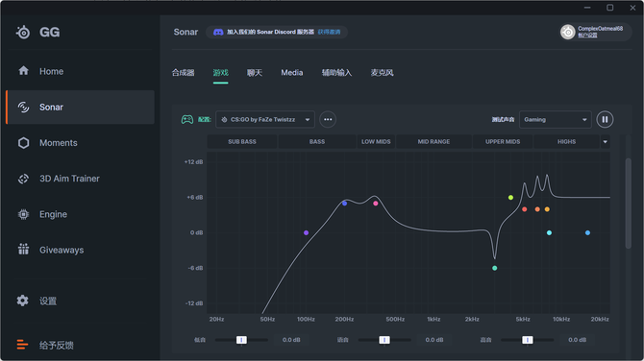Click the SteelSeries GG logo icon

point(23,32)
